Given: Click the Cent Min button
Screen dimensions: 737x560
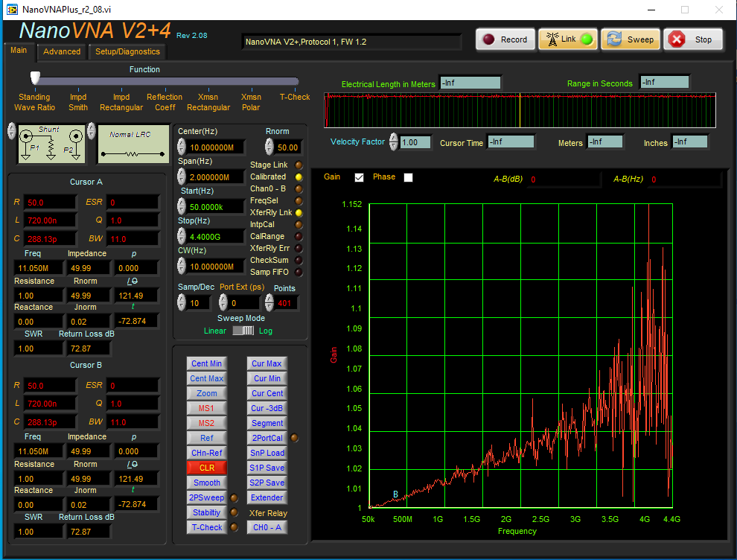Looking at the screenshot, I should [206, 363].
